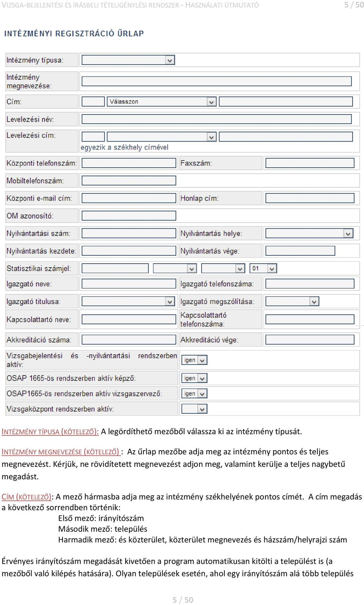Click the Intézmény típusa (kötelező) underlined heading
The height and width of the screenshot is (605, 364).
[50, 432]
